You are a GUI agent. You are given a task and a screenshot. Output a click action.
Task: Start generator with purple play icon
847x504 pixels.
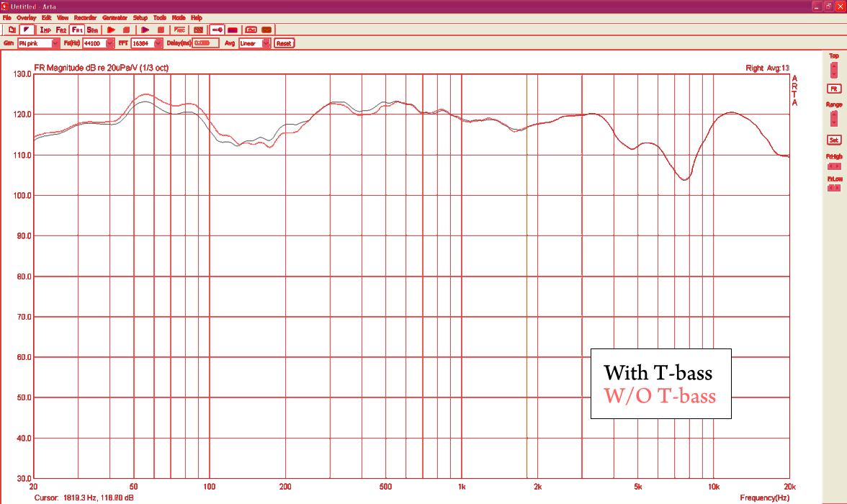(145, 30)
